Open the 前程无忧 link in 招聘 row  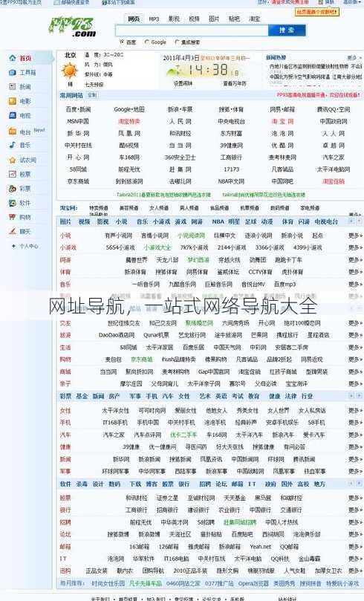140,522
